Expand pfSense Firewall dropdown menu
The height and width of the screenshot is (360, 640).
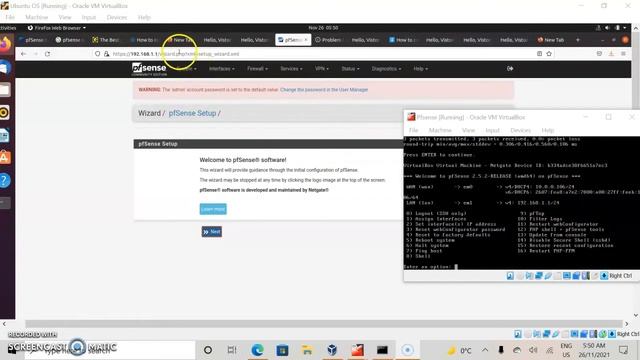(258, 69)
